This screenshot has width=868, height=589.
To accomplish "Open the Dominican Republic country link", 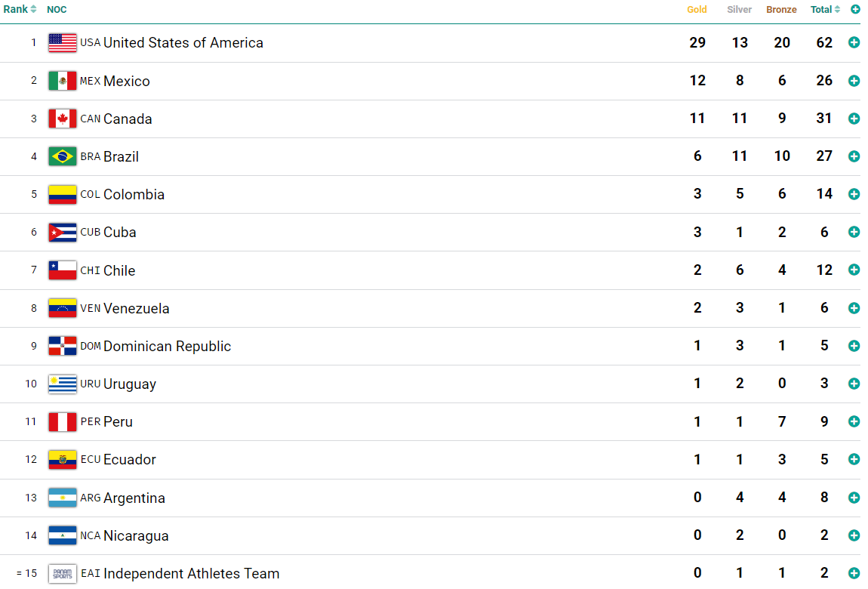I will [x=167, y=346].
